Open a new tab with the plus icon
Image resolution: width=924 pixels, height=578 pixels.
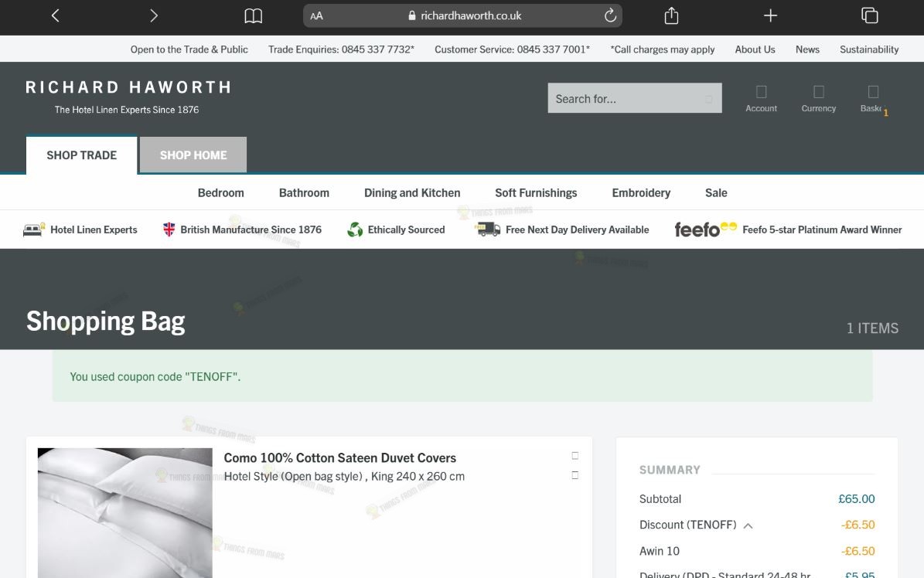(x=770, y=15)
